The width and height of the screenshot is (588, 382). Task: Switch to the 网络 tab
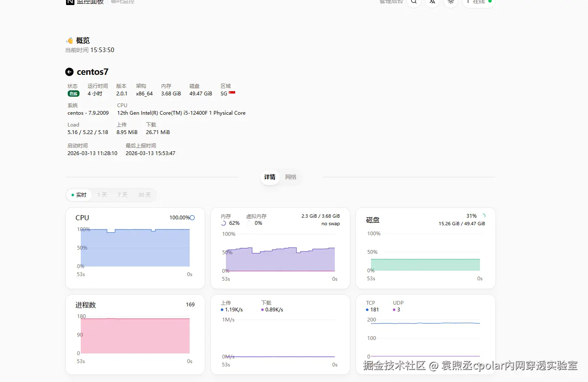291,177
